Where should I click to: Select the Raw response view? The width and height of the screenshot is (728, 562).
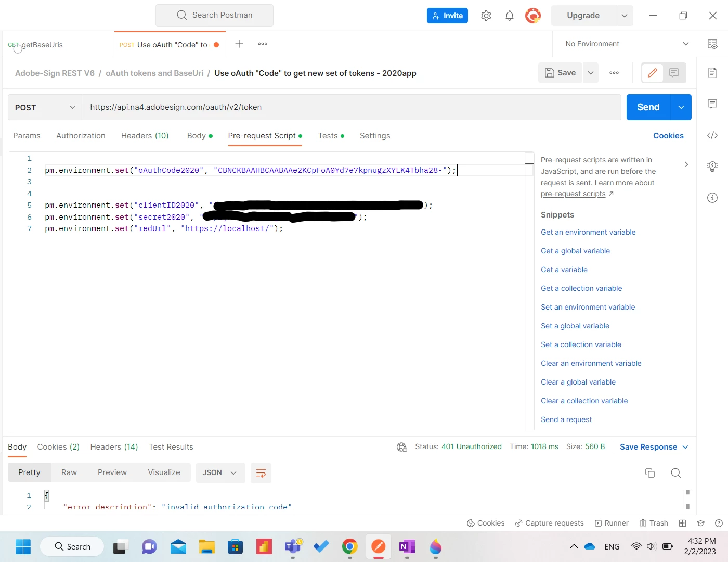click(x=69, y=472)
